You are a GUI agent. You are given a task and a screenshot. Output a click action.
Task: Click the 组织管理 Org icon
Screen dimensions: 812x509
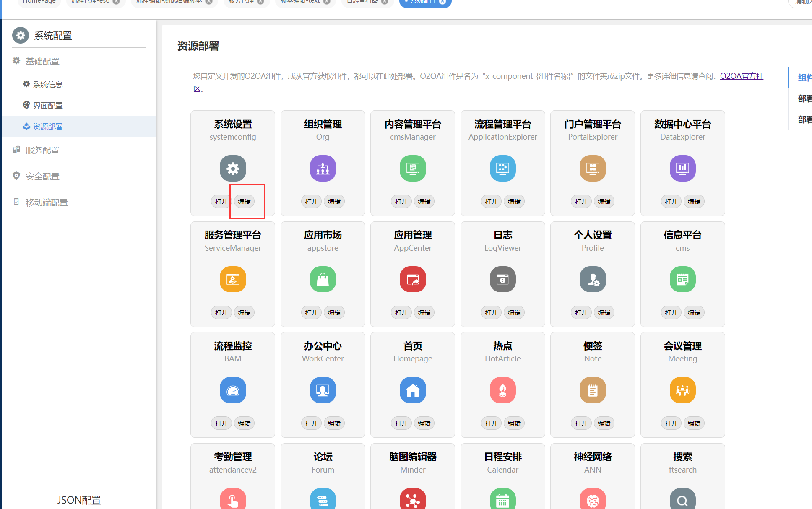click(323, 168)
